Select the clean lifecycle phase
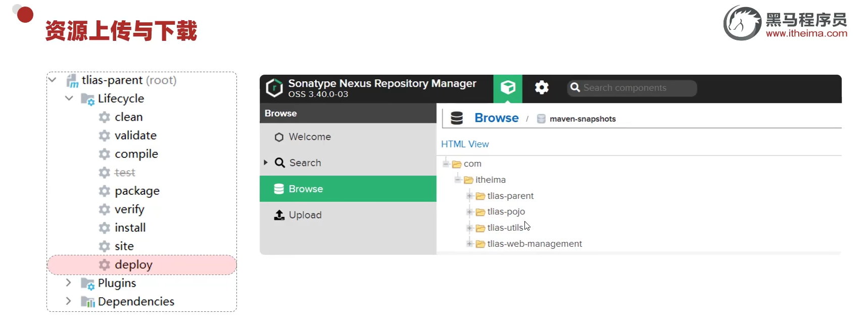Viewport: 868px width, 327px height. coord(128,117)
